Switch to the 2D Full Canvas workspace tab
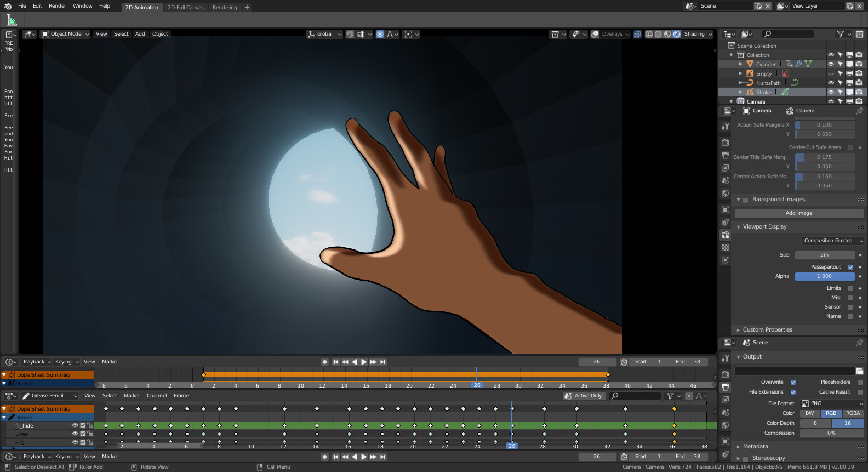The height and width of the screenshot is (472, 868). [x=186, y=8]
